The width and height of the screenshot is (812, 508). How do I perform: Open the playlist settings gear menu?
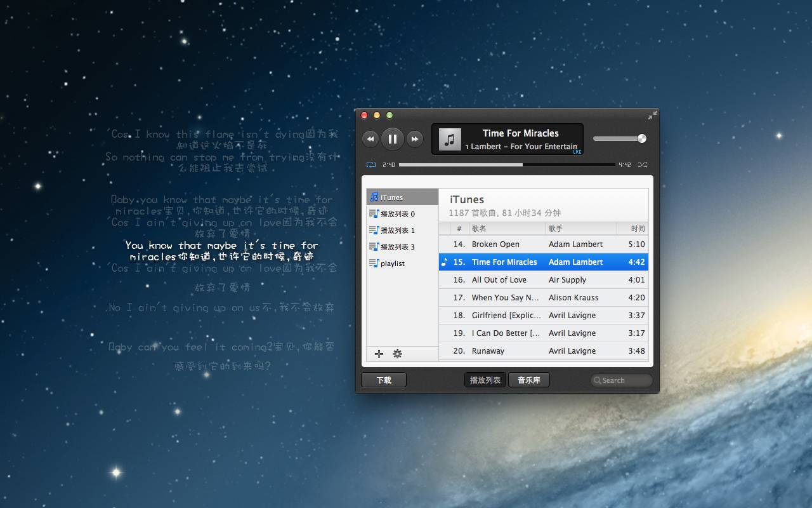point(398,354)
